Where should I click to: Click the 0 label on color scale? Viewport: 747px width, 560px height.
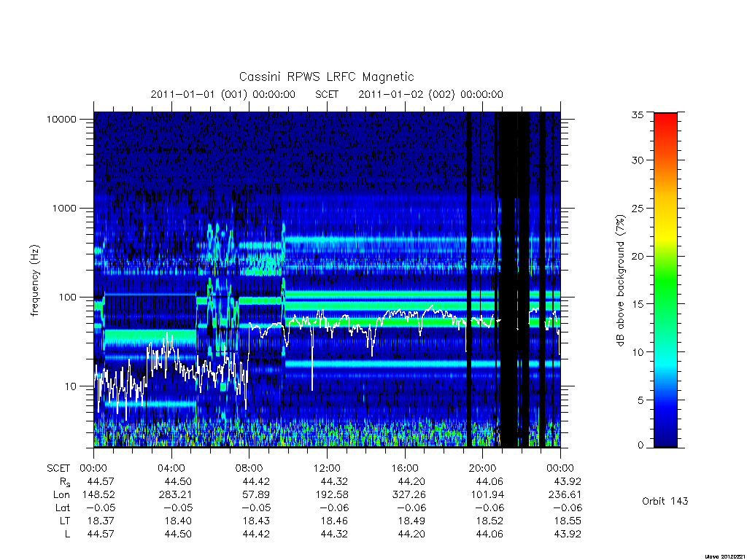coord(640,446)
